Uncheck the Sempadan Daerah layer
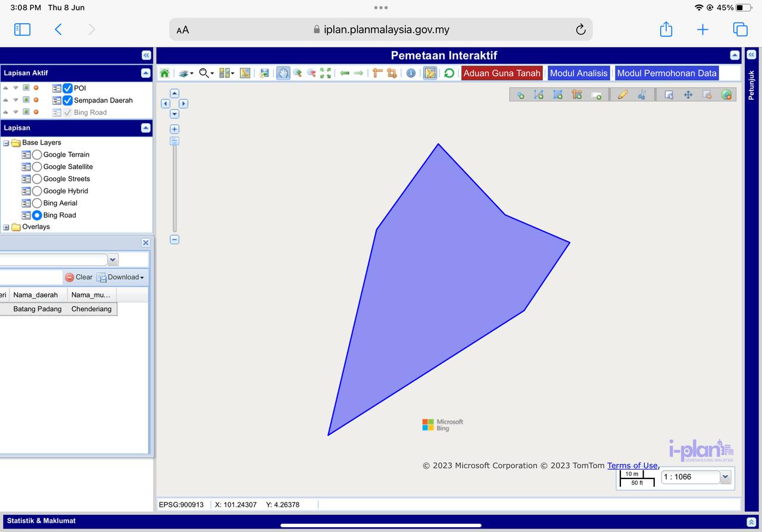This screenshot has width=762, height=532. coord(68,101)
